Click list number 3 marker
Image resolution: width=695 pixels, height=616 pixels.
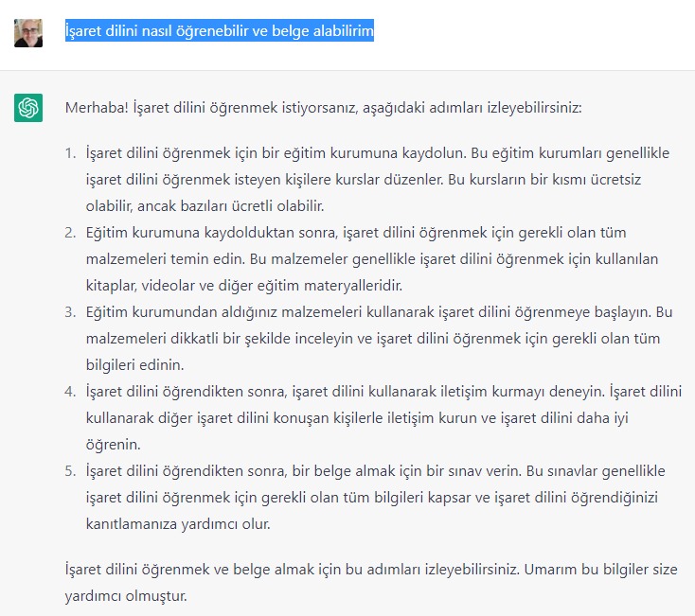click(70, 311)
